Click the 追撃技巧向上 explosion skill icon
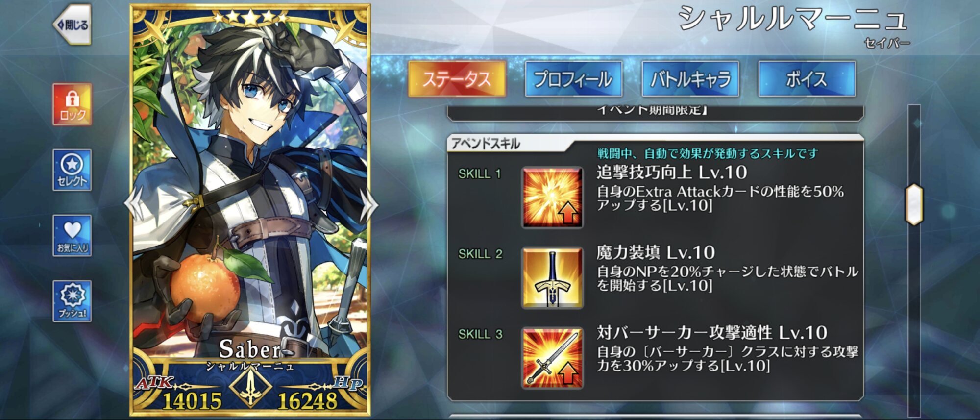Screen dimensions: 980x420 pyautogui.click(x=552, y=198)
